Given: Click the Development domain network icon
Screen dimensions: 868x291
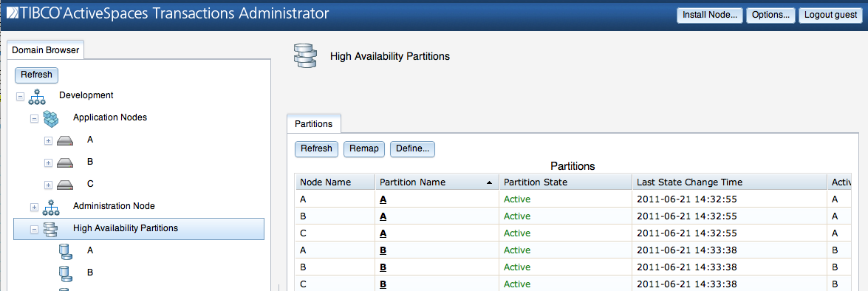Looking at the screenshot, I should point(37,96).
